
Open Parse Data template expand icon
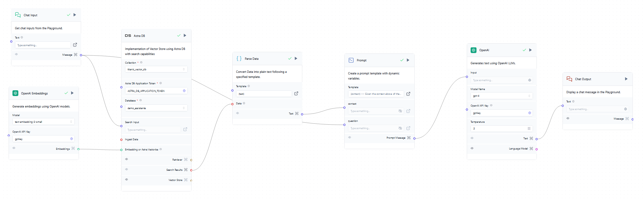pos(296,93)
